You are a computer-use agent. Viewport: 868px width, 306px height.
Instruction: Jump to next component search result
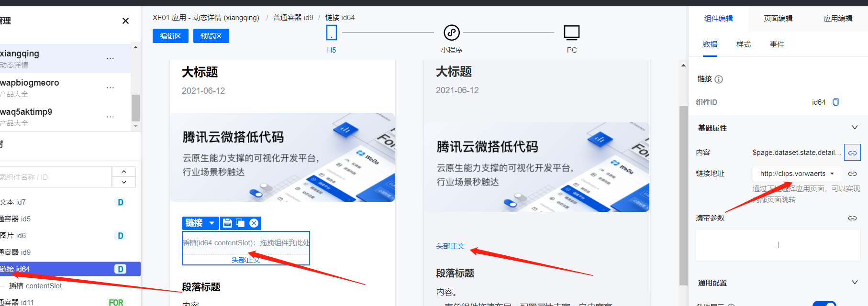(124, 182)
